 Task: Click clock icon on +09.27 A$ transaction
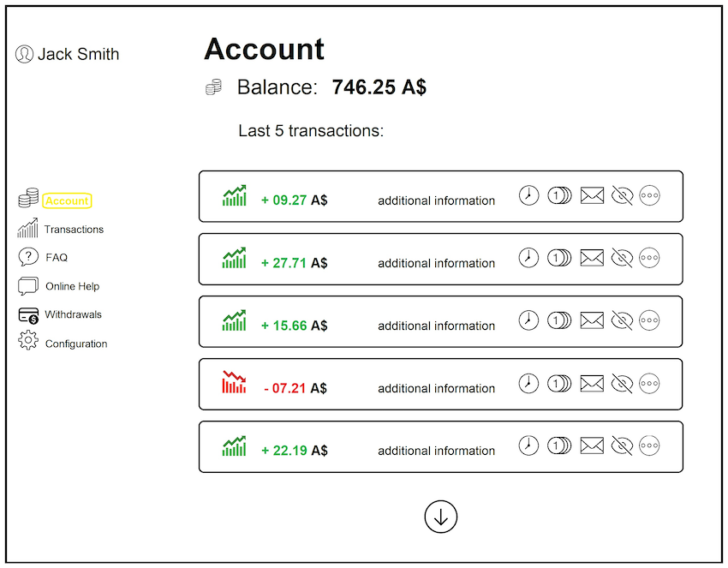point(528,195)
